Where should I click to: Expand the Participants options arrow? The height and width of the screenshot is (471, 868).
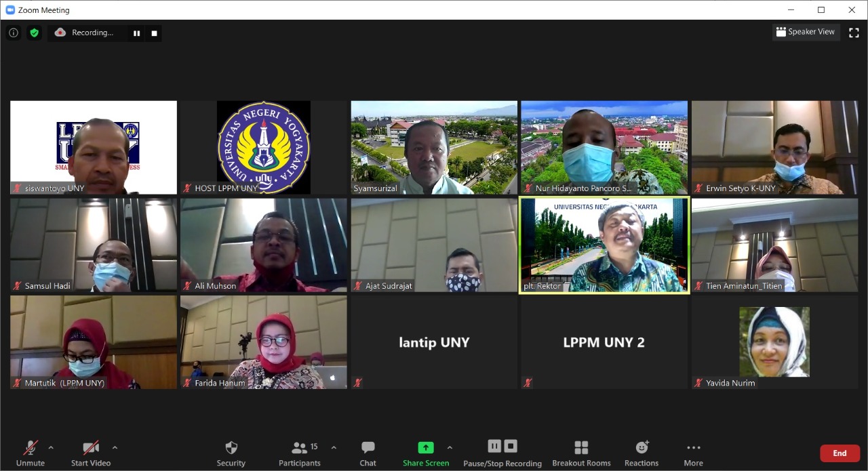click(334, 448)
